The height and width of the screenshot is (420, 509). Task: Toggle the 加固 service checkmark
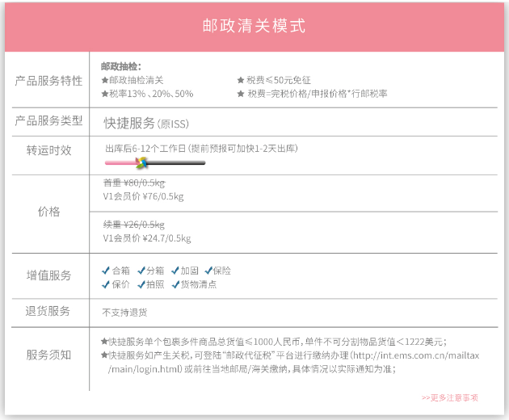[175, 271]
